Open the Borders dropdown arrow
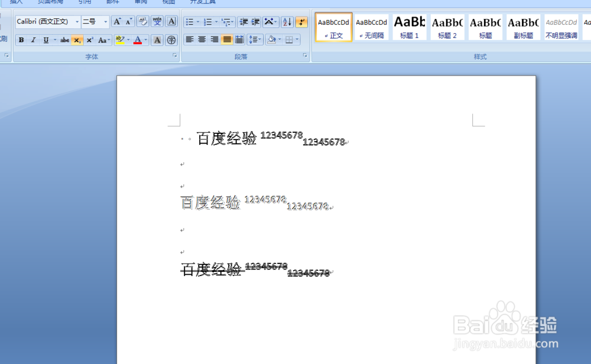The image size is (591, 364). click(297, 40)
